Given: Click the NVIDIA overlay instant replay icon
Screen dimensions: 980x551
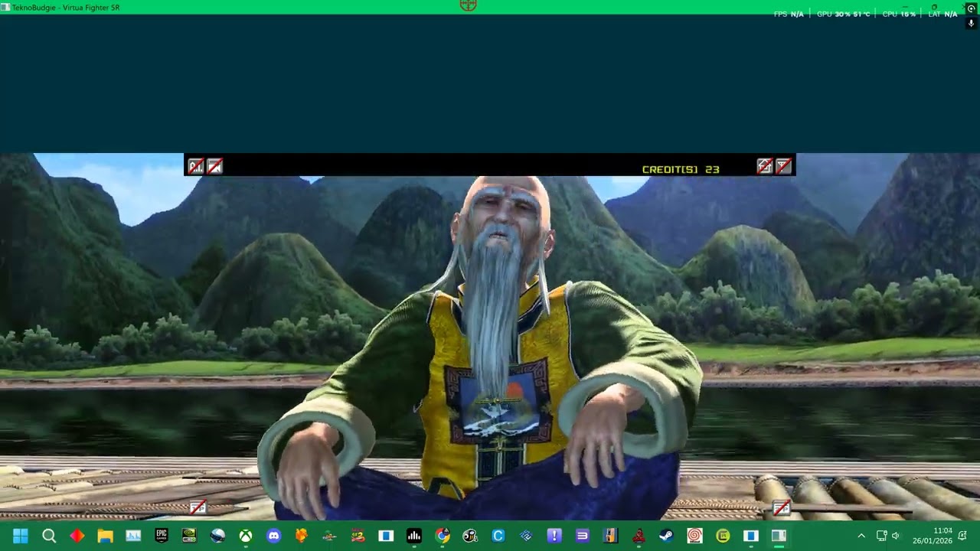Looking at the screenshot, I should tap(972, 8).
